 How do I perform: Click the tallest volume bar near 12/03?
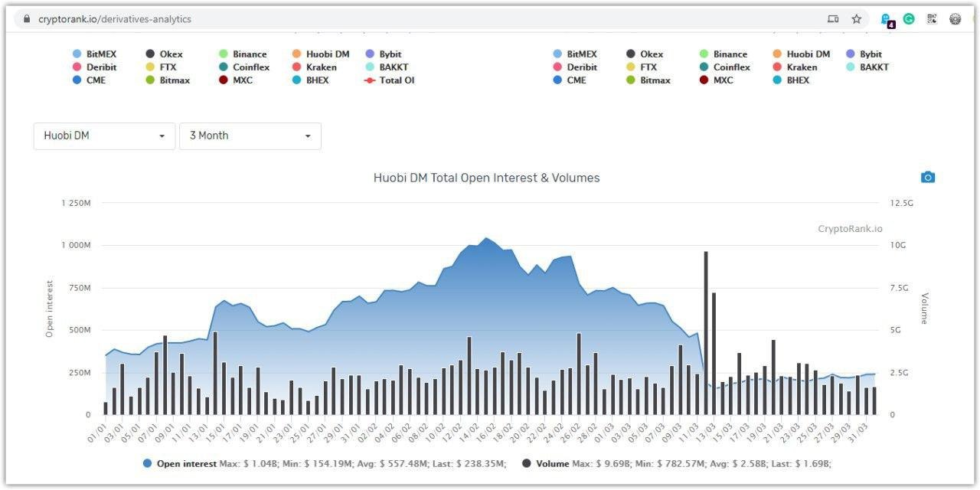705,333
